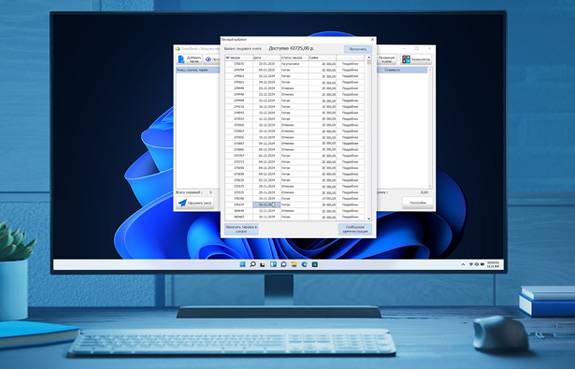Click the paper plane submit order icon
The image size is (575, 369).
[182, 202]
